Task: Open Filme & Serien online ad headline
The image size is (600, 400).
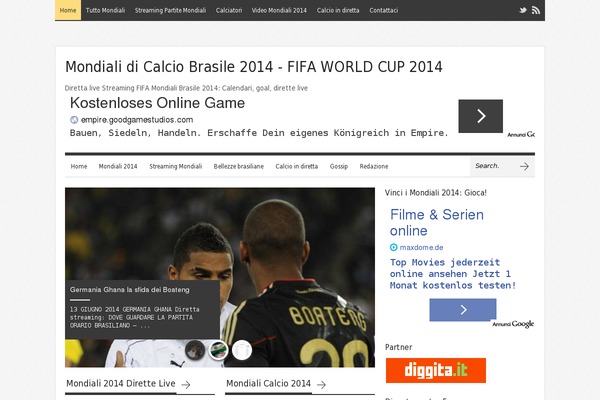Action: coord(437,222)
